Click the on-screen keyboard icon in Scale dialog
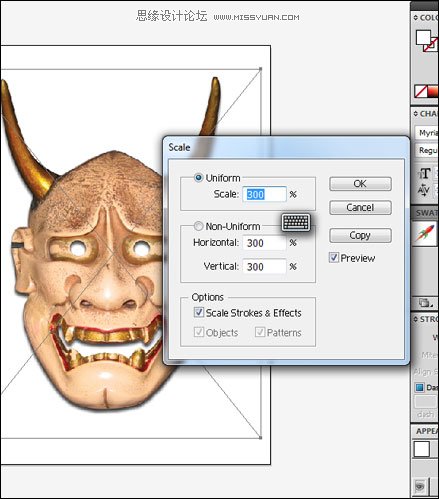Viewport: 439px width, 499px height. [x=296, y=222]
